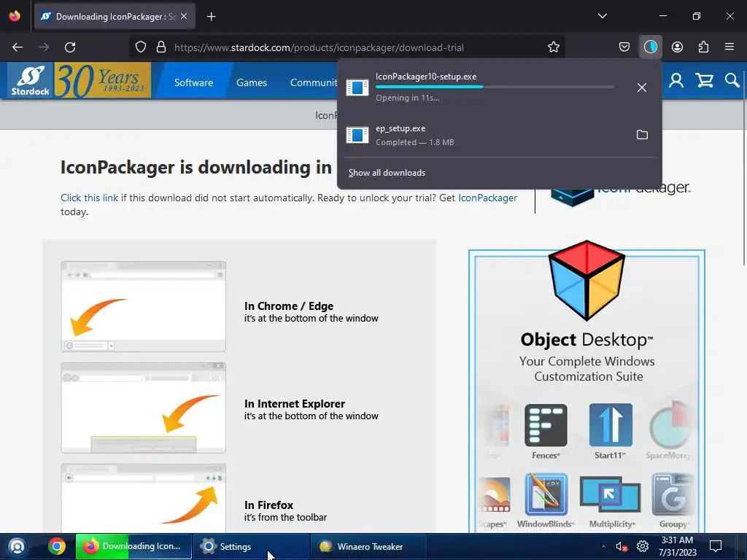Open the Save to Pocket icon

(x=624, y=47)
